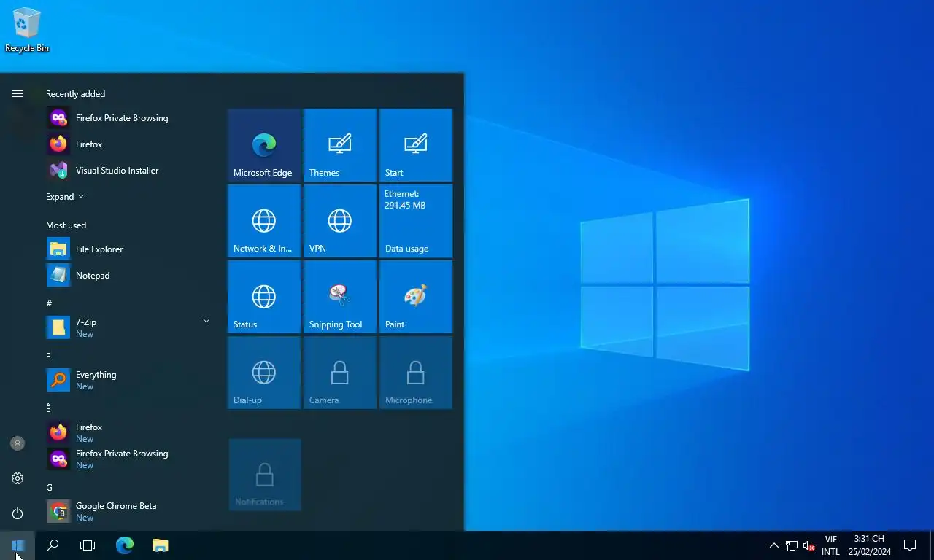
Task: Open the clock showing 3:31 CH
Action: pyautogui.click(x=869, y=545)
